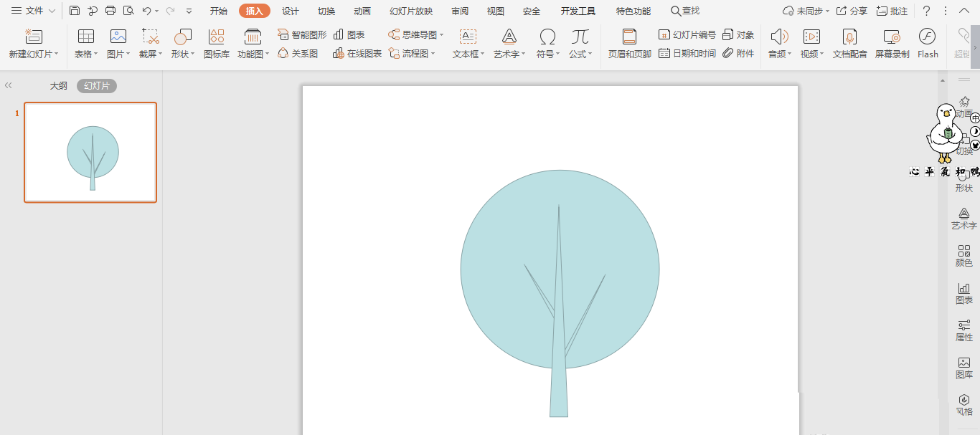
Task: Insert a 智能图形 smart graphic
Action: click(x=302, y=34)
